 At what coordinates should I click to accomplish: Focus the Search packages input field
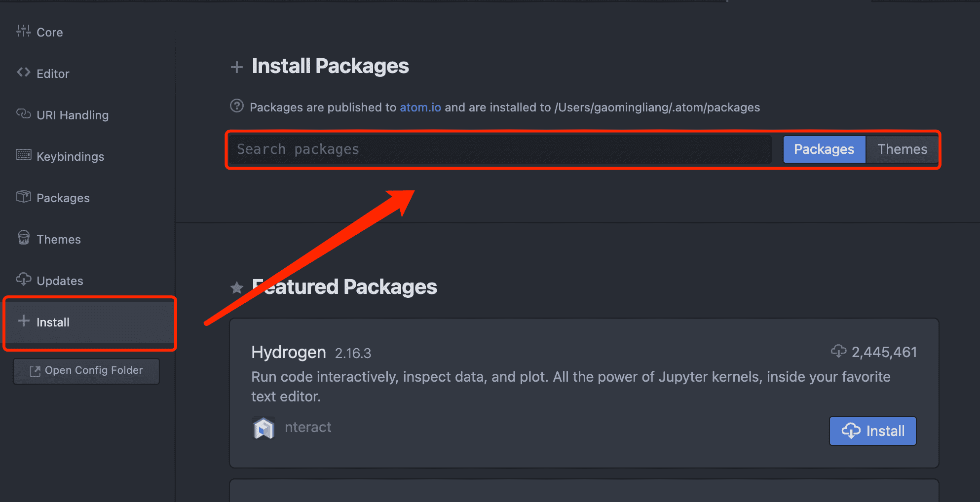pyautogui.click(x=499, y=149)
